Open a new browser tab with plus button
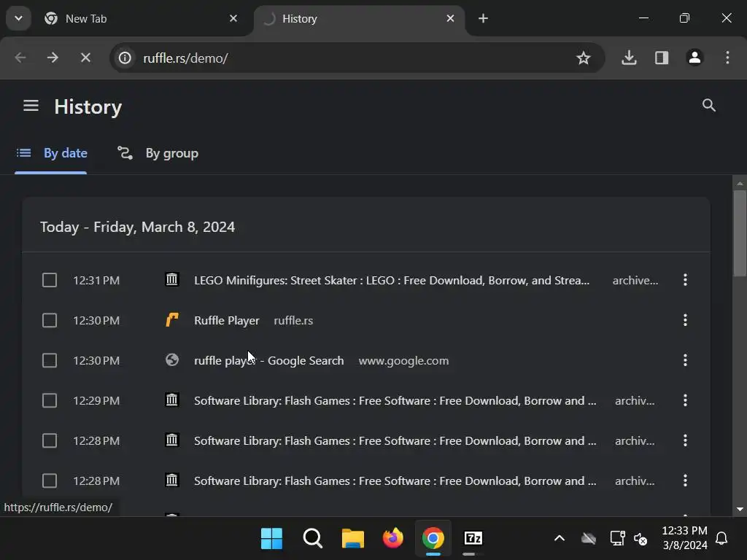747x560 pixels. 483,18
